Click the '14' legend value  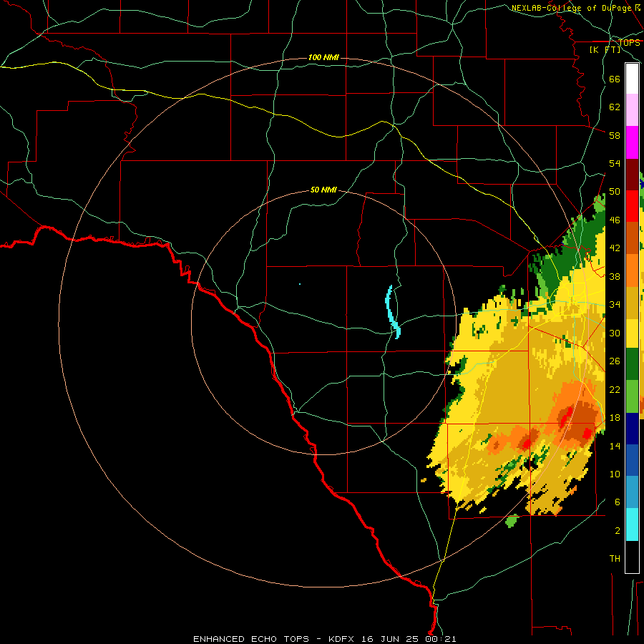point(615,446)
